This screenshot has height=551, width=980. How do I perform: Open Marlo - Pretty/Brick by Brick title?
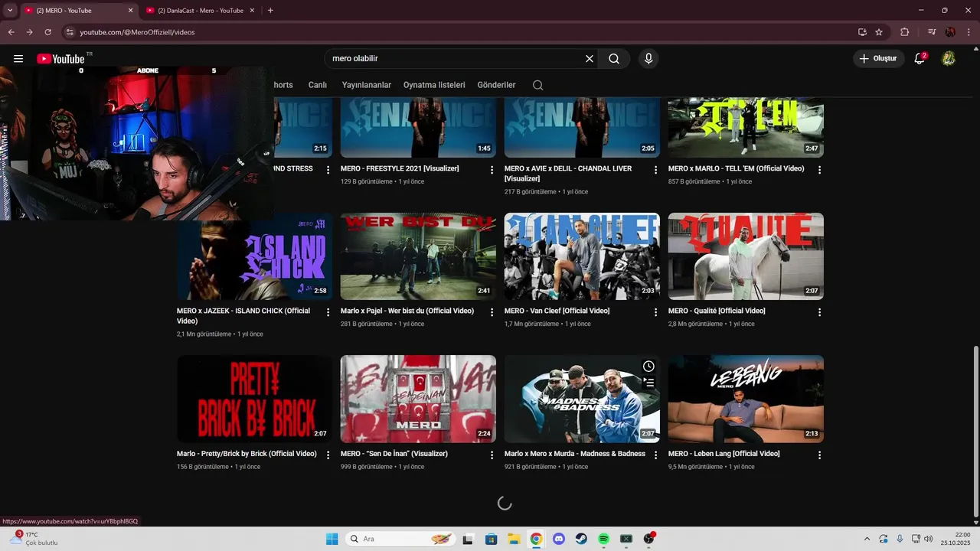click(x=247, y=454)
